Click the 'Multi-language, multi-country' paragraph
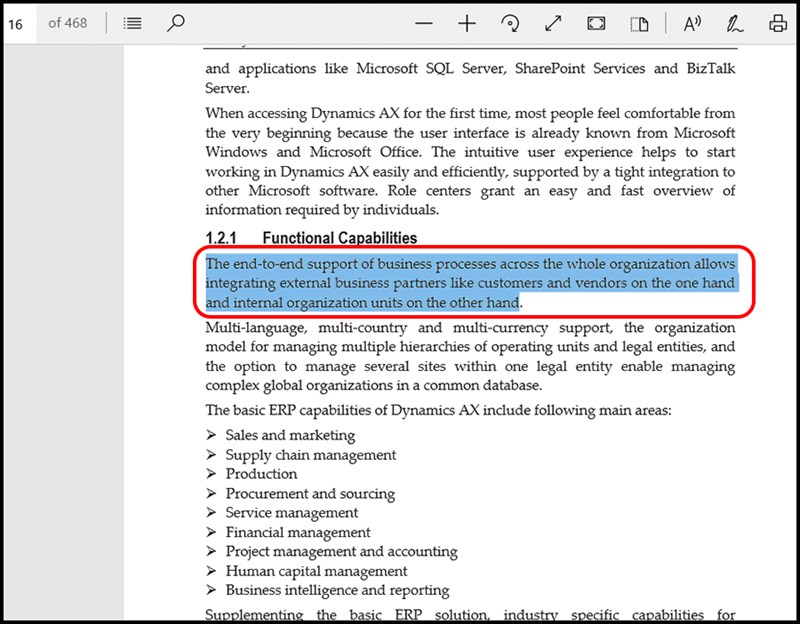Image resolution: width=800 pixels, height=624 pixels. pyautogui.click(x=470, y=356)
